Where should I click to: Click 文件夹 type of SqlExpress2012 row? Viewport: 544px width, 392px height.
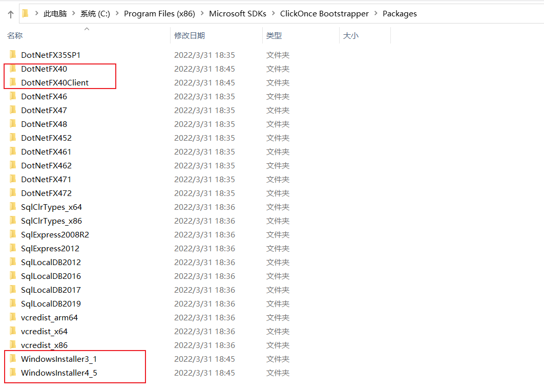tap(278, 249)
